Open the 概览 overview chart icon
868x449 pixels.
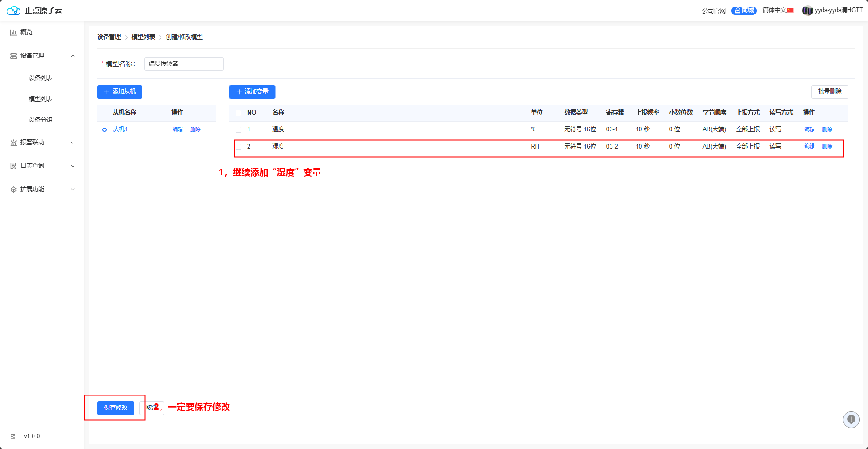tap(13, 33)
